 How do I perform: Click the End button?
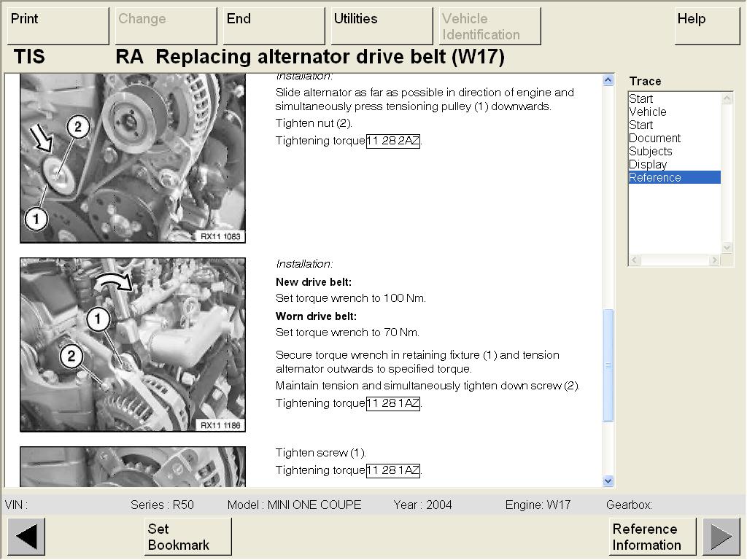click(274, 26)
